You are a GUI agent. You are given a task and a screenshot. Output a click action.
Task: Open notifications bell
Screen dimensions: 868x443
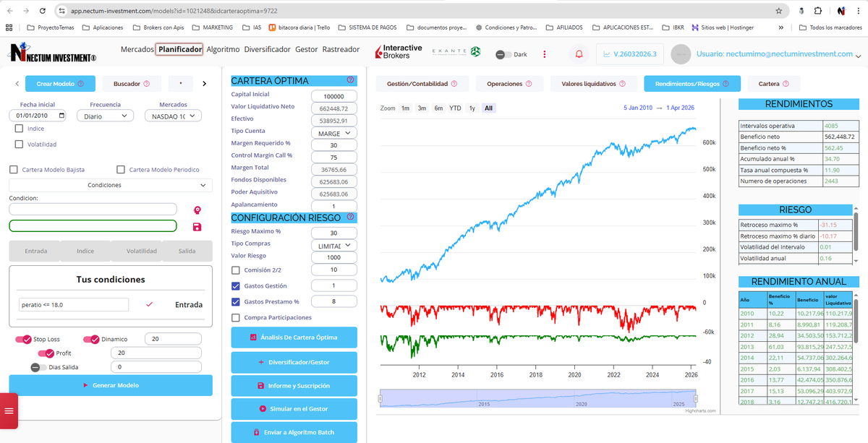click(579, 54)
